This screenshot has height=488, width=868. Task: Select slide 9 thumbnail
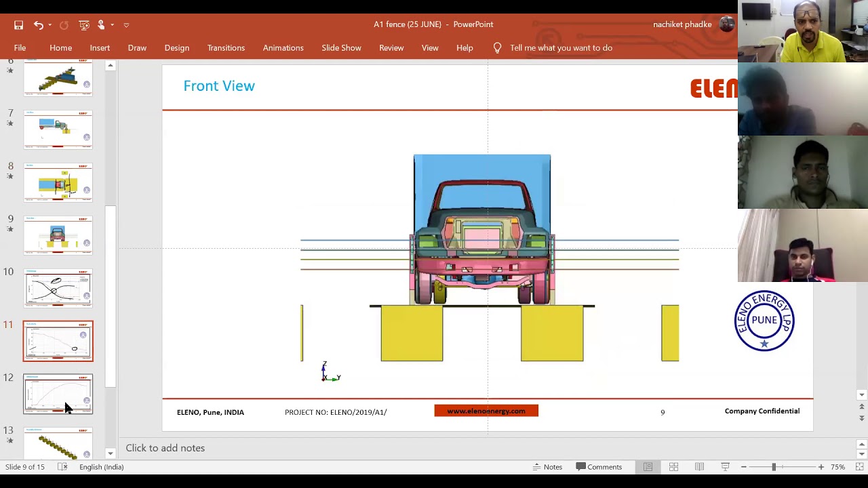pos(58,235)
